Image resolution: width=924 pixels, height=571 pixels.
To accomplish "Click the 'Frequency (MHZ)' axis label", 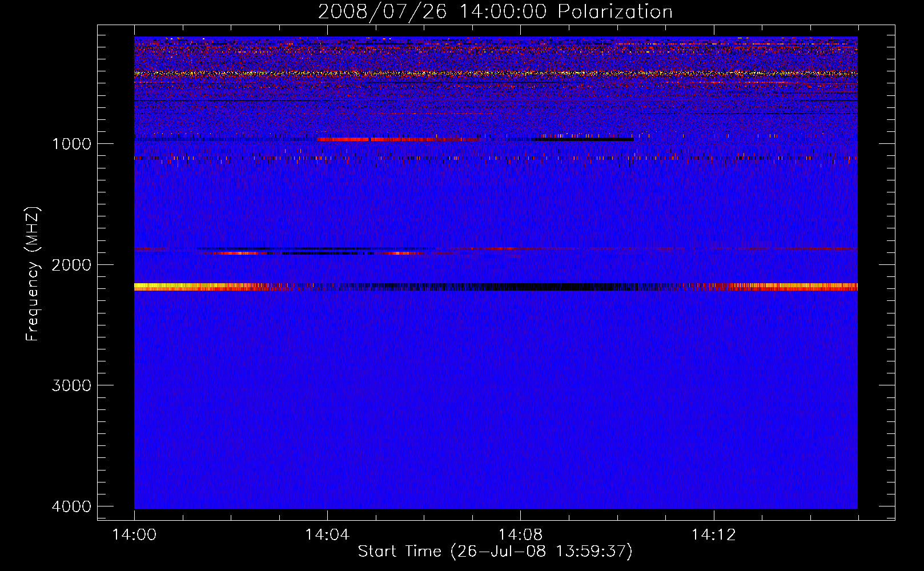I will (x=33, y=274).
